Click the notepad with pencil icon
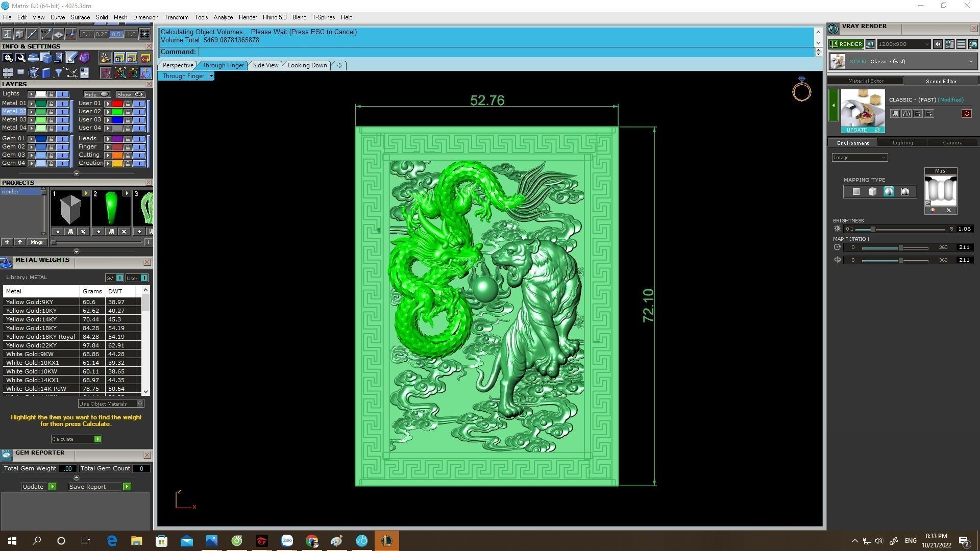The height and width of the screenshot is (551, 980). pos(71,58)
